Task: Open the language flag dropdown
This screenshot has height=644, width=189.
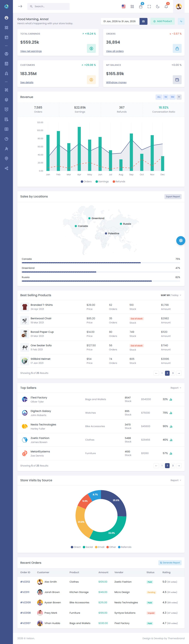Action: [x=124, y=6]
